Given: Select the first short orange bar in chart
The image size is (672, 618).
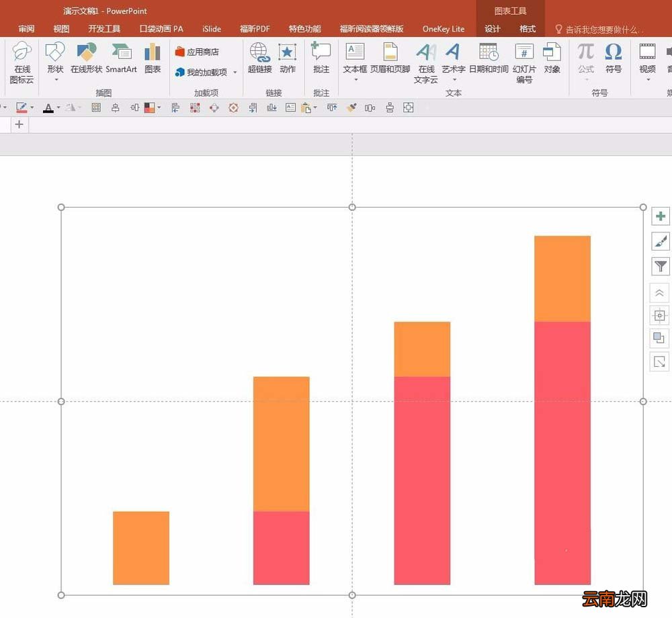Looking at the screenshot, I should [x=141, y=547].
